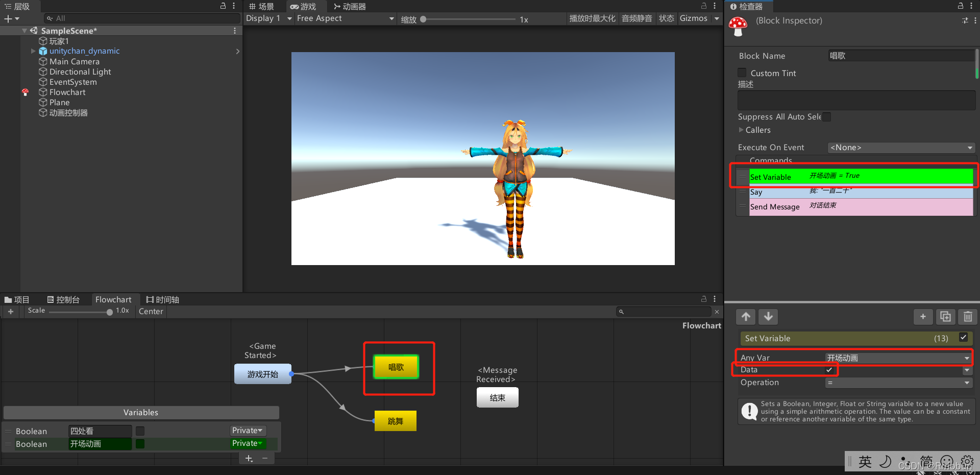Click the Hierarchy search field
Image resolution: width=980 pixels, height=475 pixels.
[142, 18]
